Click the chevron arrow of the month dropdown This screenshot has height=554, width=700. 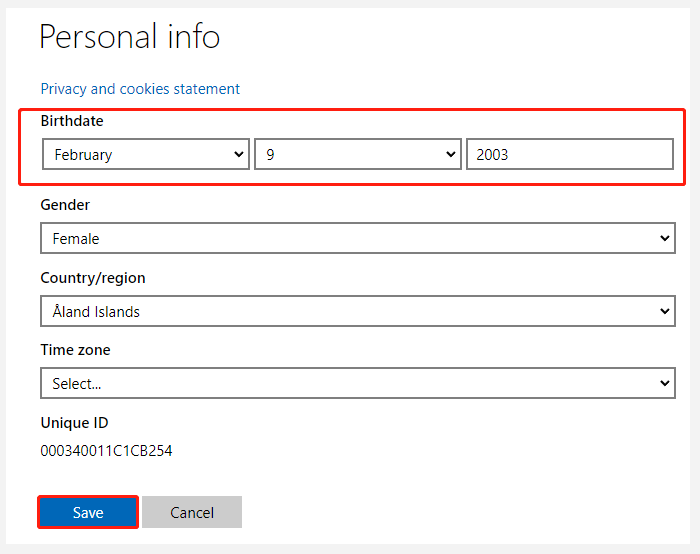tap(239, 154)
